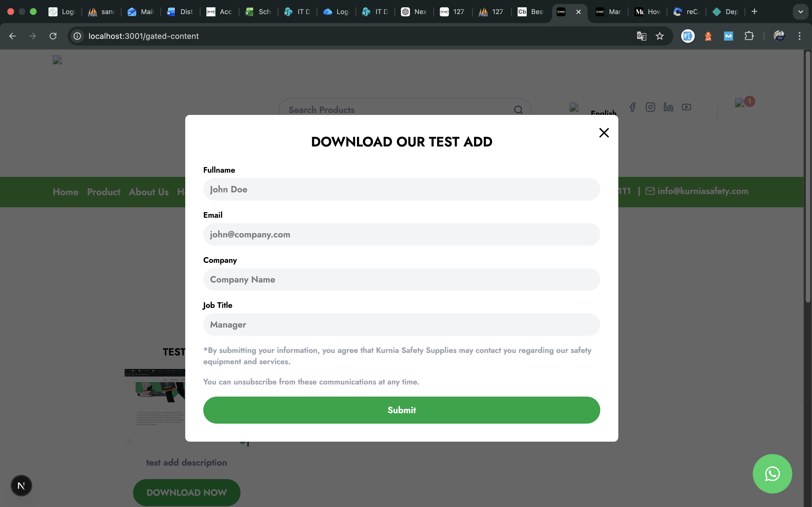This screenshot has height=507, width=812.
Task: Open the Facebook social icon
Action: click(x=632, y=107)
